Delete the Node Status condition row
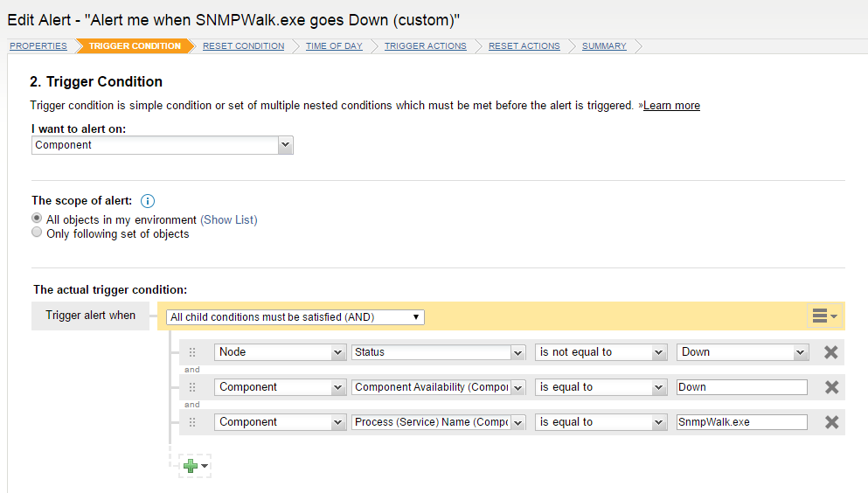868x493 pixels. coord(831,352)
